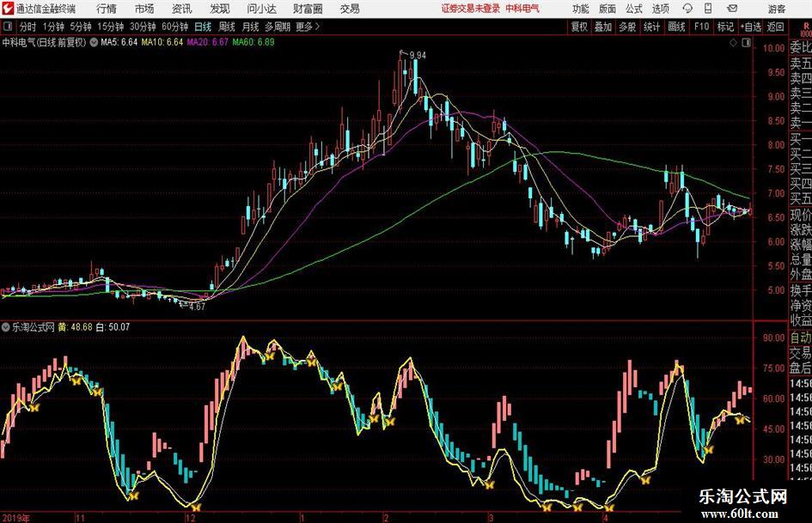This screenshot has height=523, width=812.
Task: Expand dropdown next to 中科电气(日线 前复权)
Action: click(94, 42)
